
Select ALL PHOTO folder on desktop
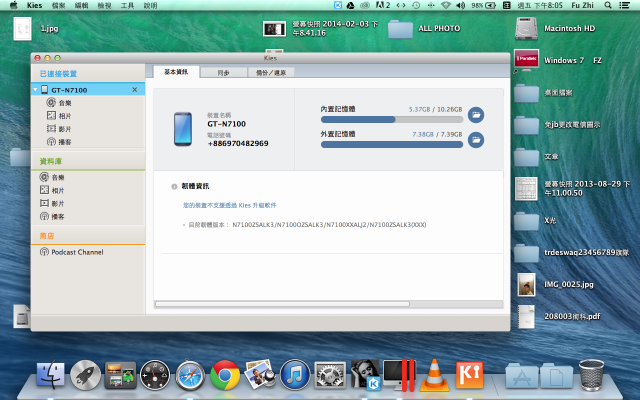click(x=400, y=29)
